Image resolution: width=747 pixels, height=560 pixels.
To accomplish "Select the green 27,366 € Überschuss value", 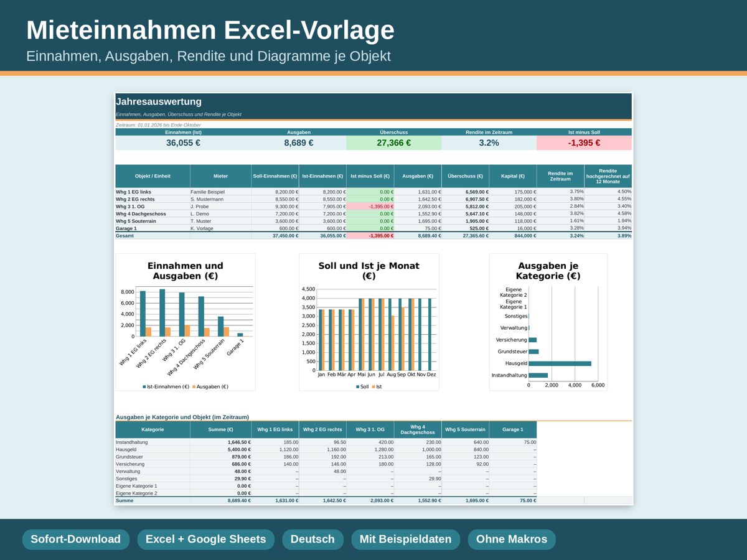I will pos(394,143).
